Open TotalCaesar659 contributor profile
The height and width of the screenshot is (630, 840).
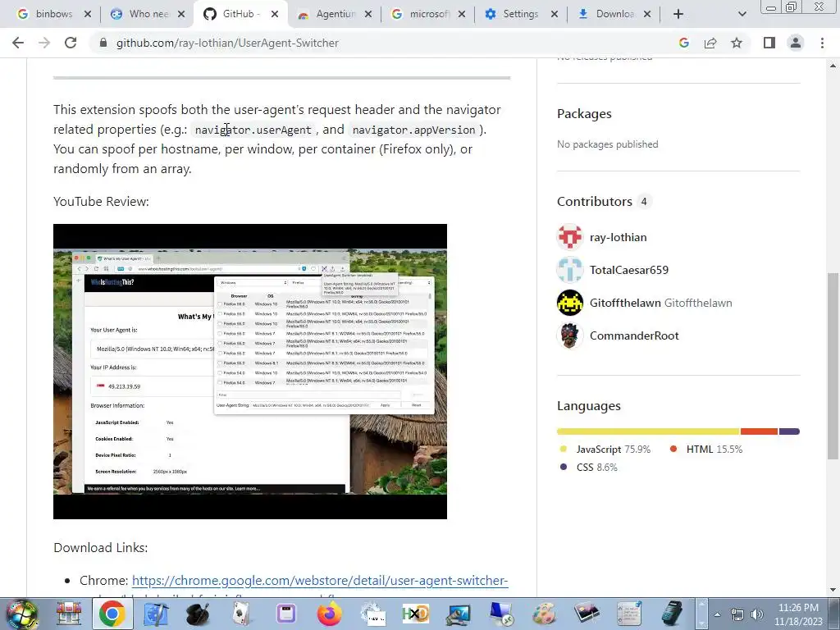pos(629,270)
